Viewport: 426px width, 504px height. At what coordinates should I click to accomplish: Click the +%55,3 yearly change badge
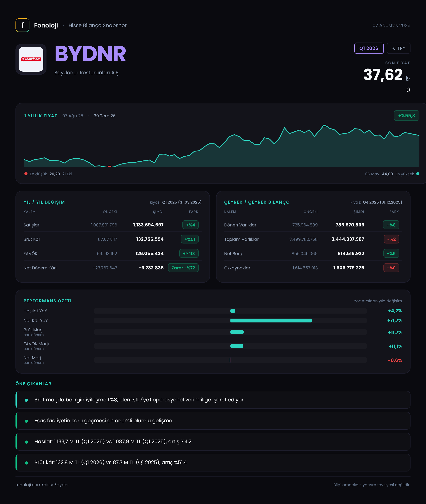[x=406, y=116]
